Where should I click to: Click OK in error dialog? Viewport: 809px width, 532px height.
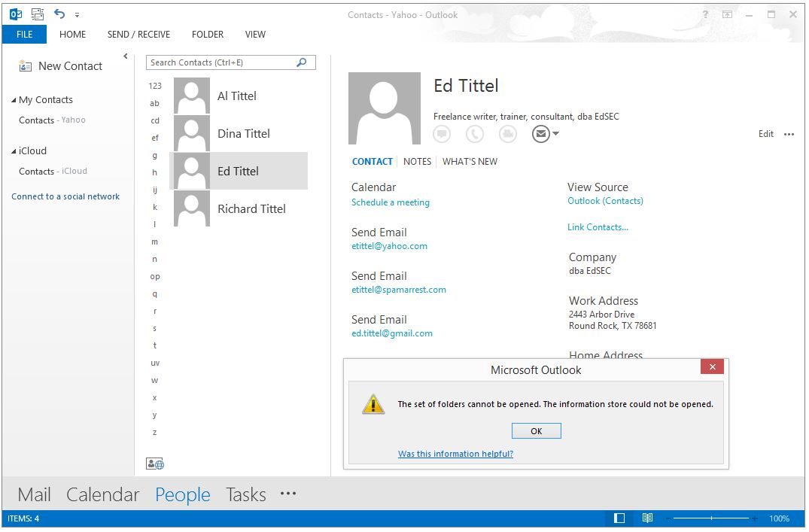pyautogui.click(x=537, y=431)
